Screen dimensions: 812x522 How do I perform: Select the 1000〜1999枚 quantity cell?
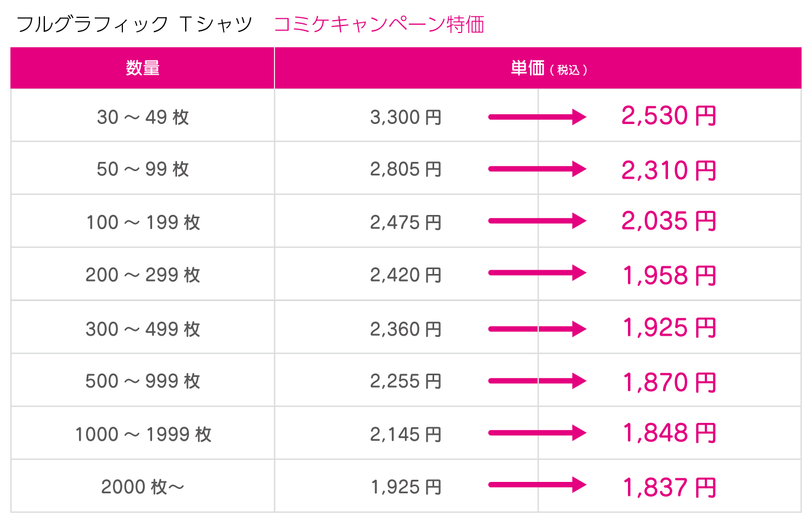[x=143, y=434]
